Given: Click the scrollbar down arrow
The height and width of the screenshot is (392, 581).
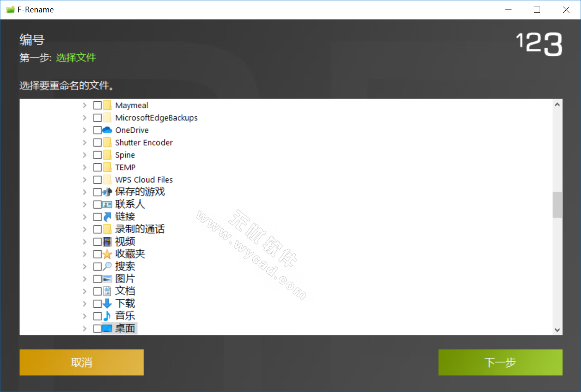Looking at the screenshot, I should click(x=557, y=330).
